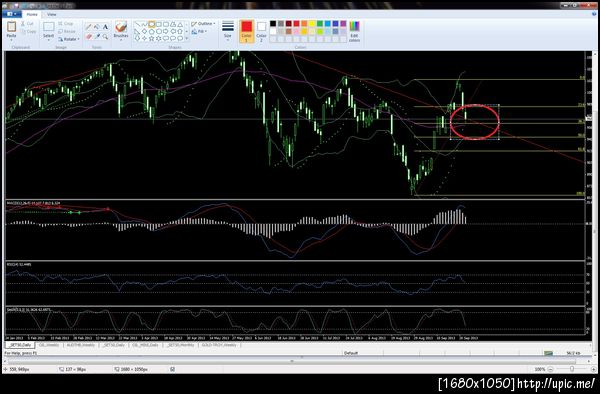This screenshot has height=394, width=600.
Task: Pick the purple color swatch
Action: click(x=343, y=24)
